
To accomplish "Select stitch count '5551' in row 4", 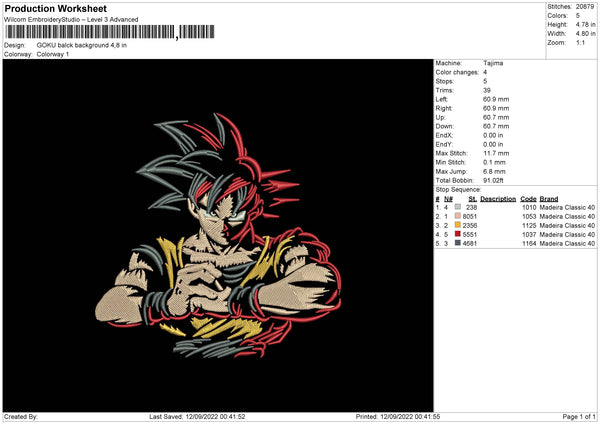I will [470, 234].
